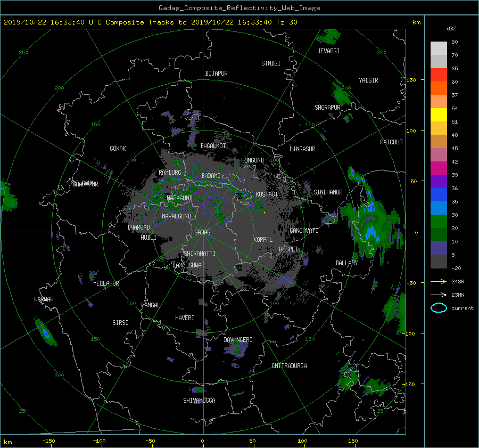Click the LAXMESHWAR city label

(x=188, y=265)
